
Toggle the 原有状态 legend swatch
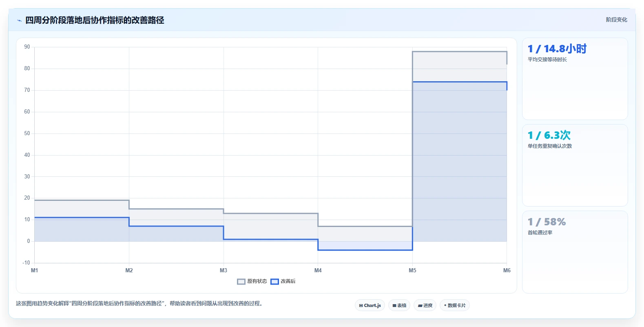coord(241,281)
